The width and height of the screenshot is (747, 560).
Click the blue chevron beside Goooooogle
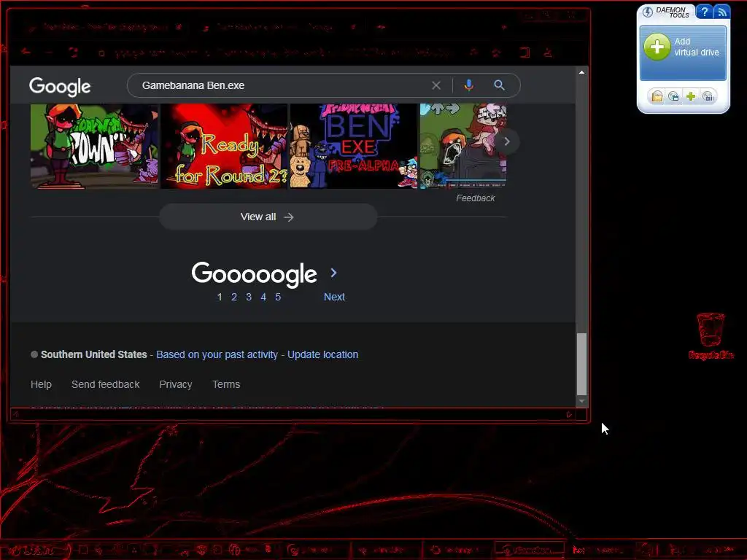(333, 273)
